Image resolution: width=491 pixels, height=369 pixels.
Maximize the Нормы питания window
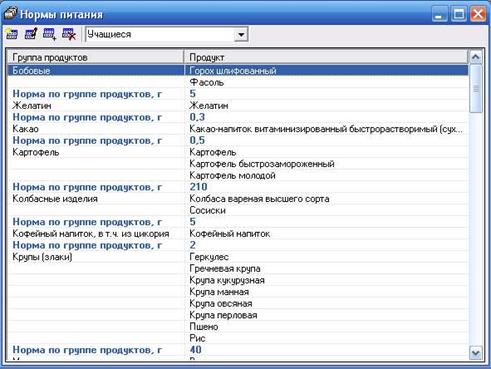(x=459, y=14)
